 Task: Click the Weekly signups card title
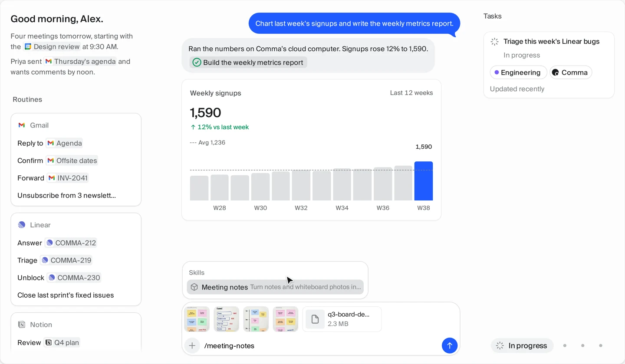(x=216, y=93)
